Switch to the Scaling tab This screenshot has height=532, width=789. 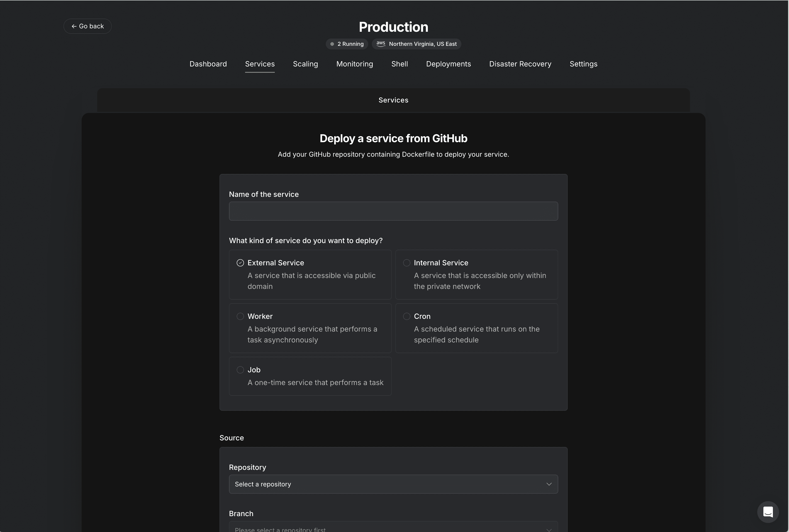(x=305, y=64)
